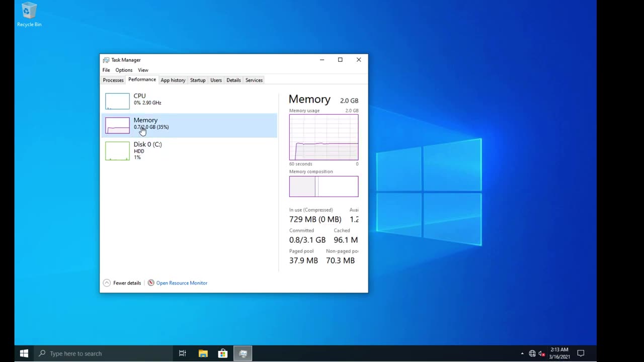The width and height of the screenshot is (644, 362).
Task: Click the Task Manager title bar icon
Action: (106, 60)
